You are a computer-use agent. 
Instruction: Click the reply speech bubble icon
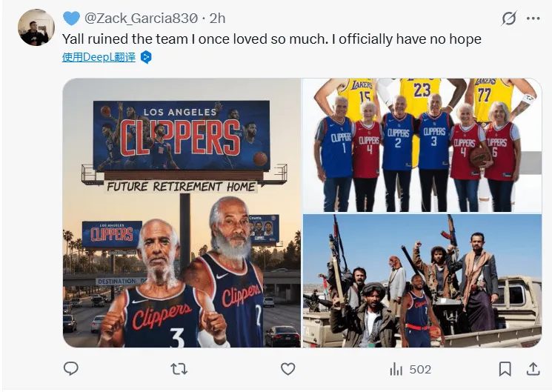pyautogui.click(x=71, y=368)
